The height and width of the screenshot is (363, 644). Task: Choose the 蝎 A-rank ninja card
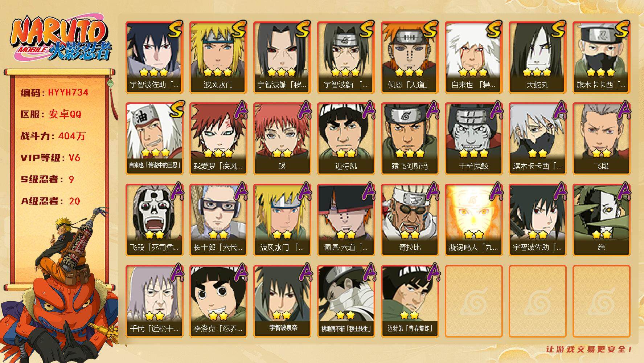coord(282,138)
